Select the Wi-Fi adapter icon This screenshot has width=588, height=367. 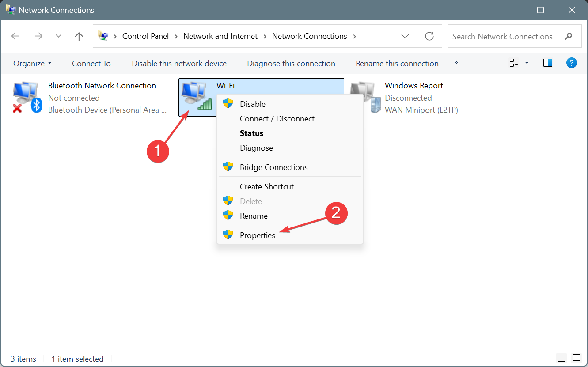pyautogui.click(x=197, y=96)
